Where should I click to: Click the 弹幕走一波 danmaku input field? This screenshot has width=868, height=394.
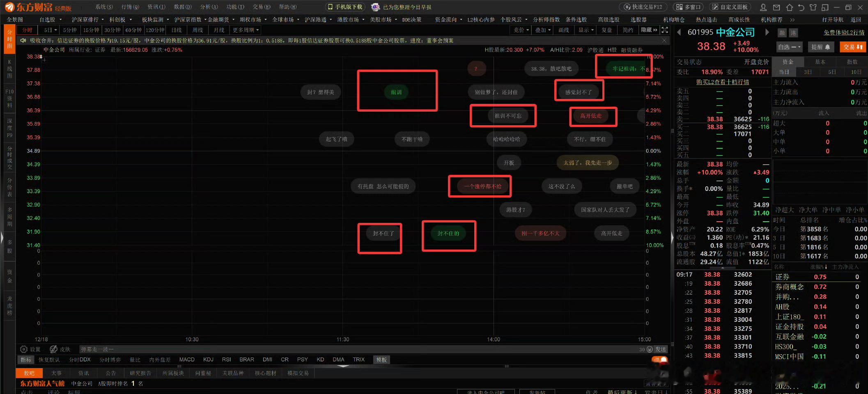357,349
